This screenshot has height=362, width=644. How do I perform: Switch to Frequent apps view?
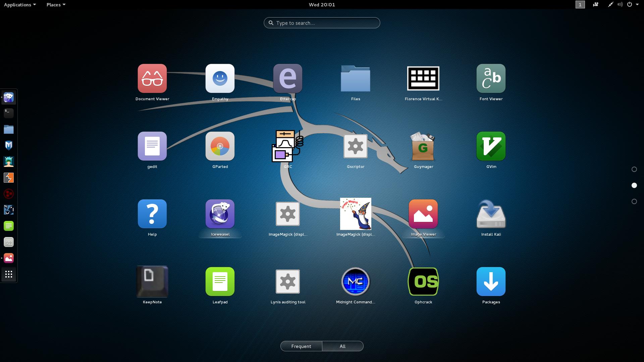[x=301, y=346]
